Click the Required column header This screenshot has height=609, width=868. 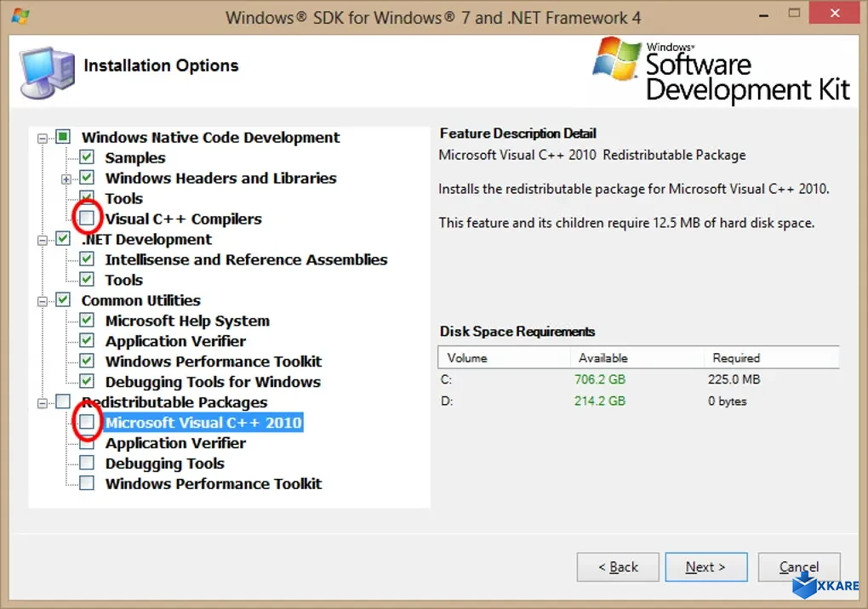click(x=772, y=357)
